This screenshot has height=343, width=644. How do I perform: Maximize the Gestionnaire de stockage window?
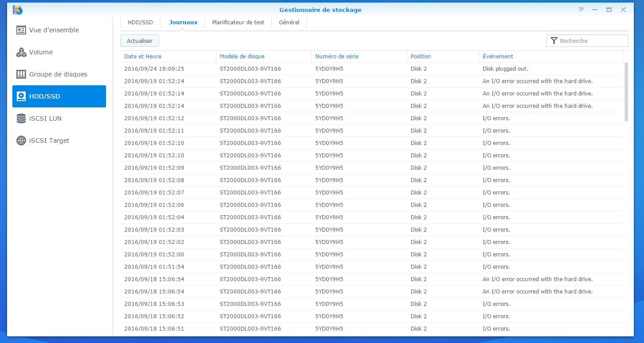point(609,10)
